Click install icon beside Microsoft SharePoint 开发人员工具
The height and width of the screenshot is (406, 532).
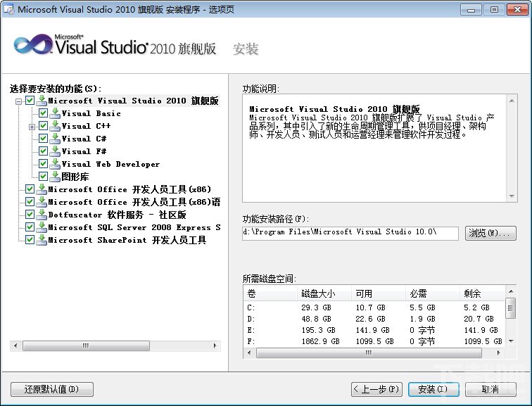pyautogui.click(x=42, y=240)
